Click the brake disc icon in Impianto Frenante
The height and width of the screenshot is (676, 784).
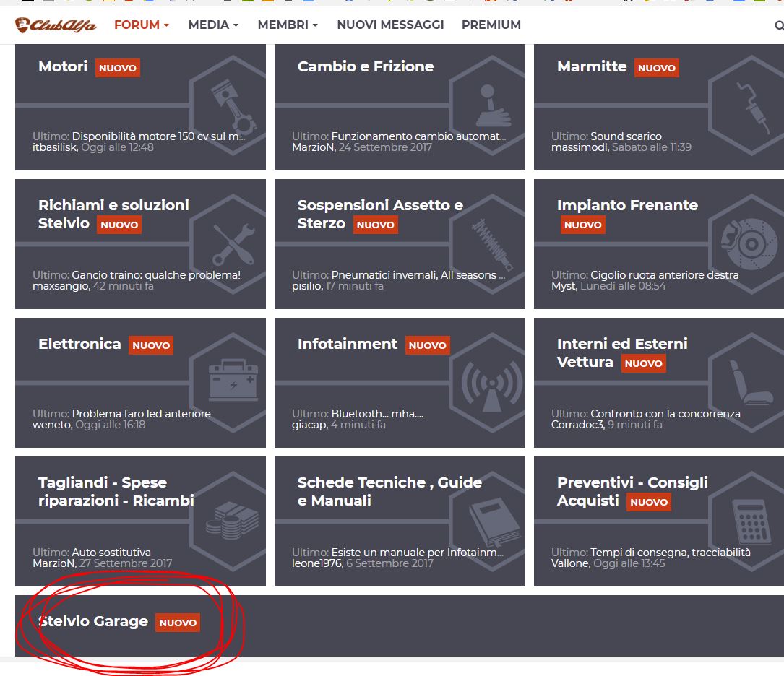coord(749,244)
